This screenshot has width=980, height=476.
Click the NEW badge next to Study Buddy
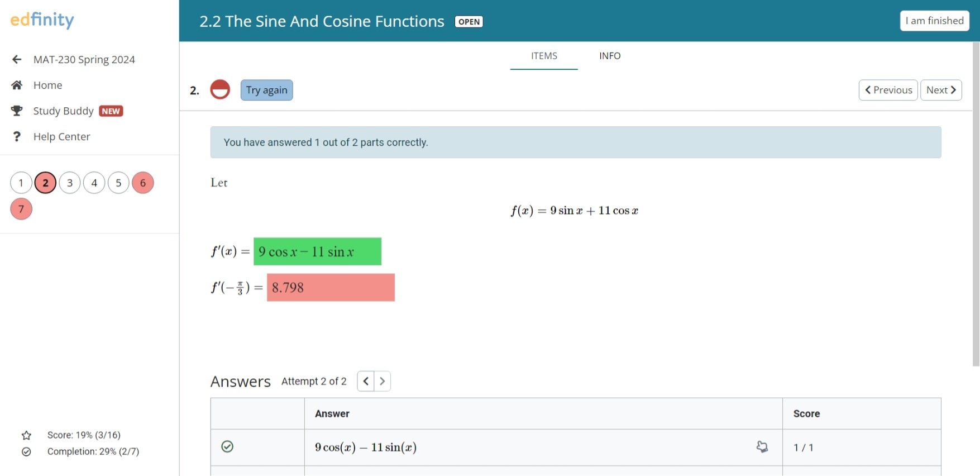(111, 111)
